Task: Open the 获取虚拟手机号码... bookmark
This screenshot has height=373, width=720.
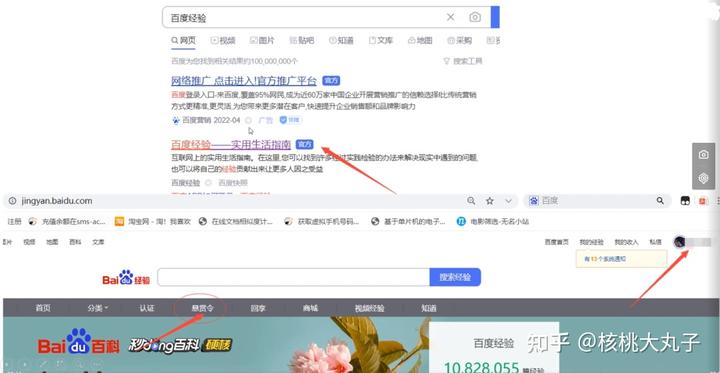Action: (322, 221)
